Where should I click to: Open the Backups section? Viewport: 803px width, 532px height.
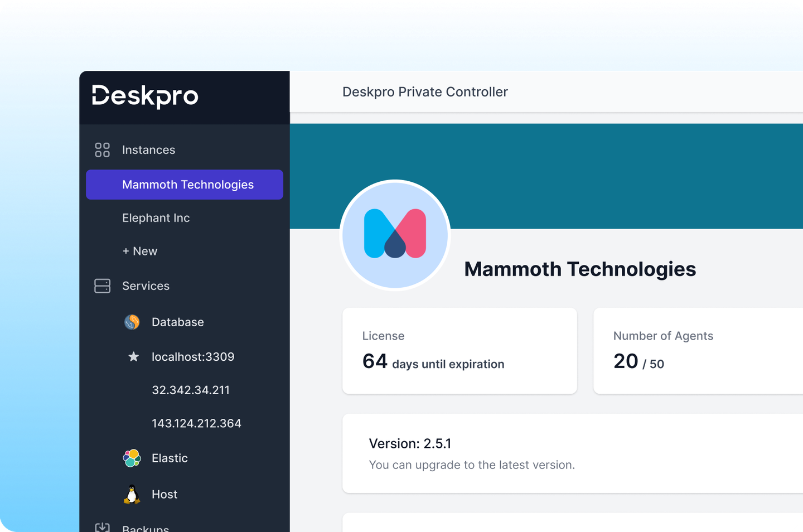click(x=146, y=528)
